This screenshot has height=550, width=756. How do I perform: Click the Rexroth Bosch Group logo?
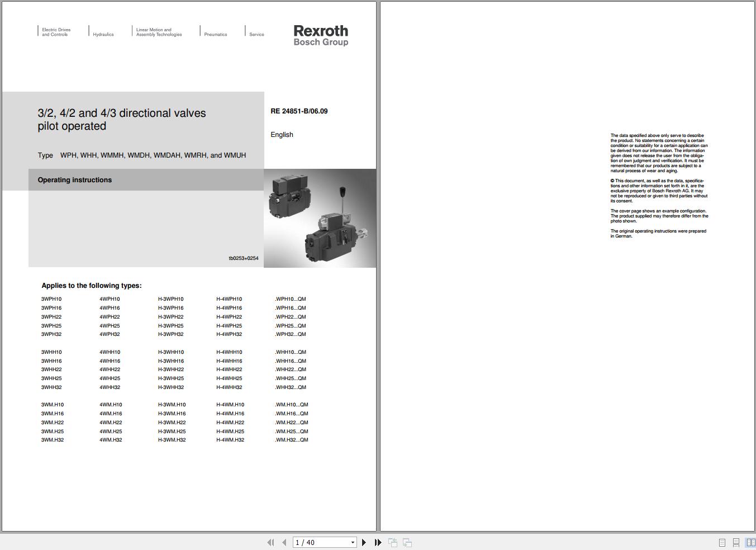[320, 35]
